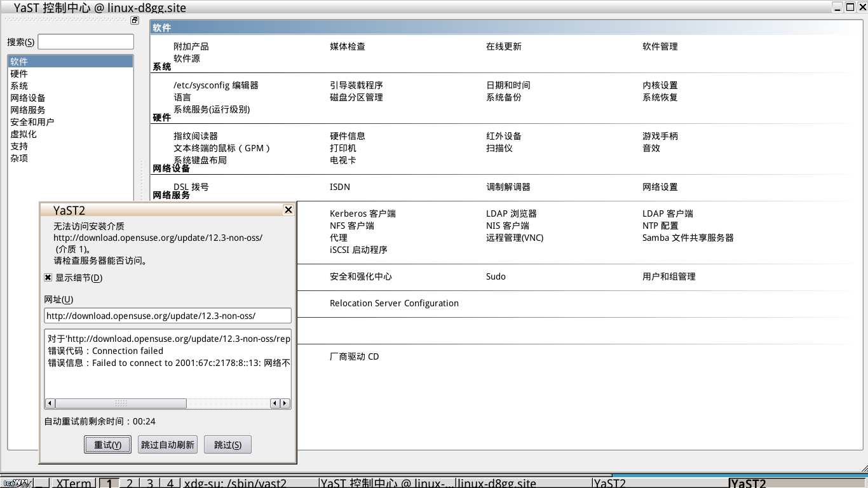The image size is (868, 488).
Task: Open DSL 拨号 module
Action: [191, 187]
